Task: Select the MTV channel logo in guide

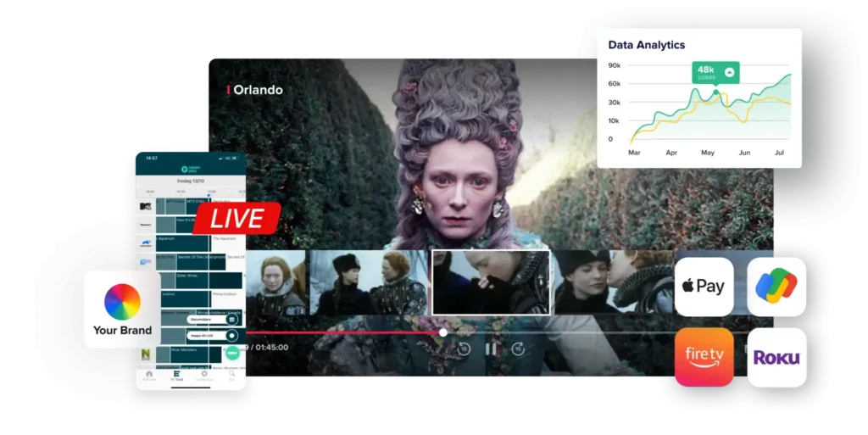Action: [x=146, y=206]
